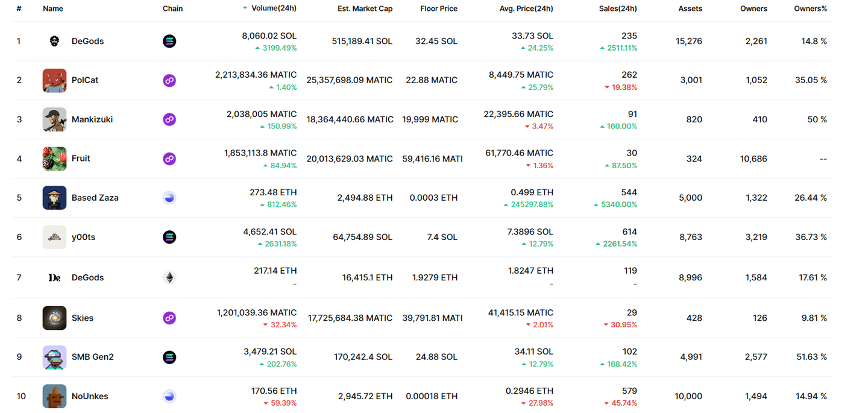Viewport: 868px width, 413px height.
Task: Click the Skies galaxy thumbnail
Action: pos(54,318)
